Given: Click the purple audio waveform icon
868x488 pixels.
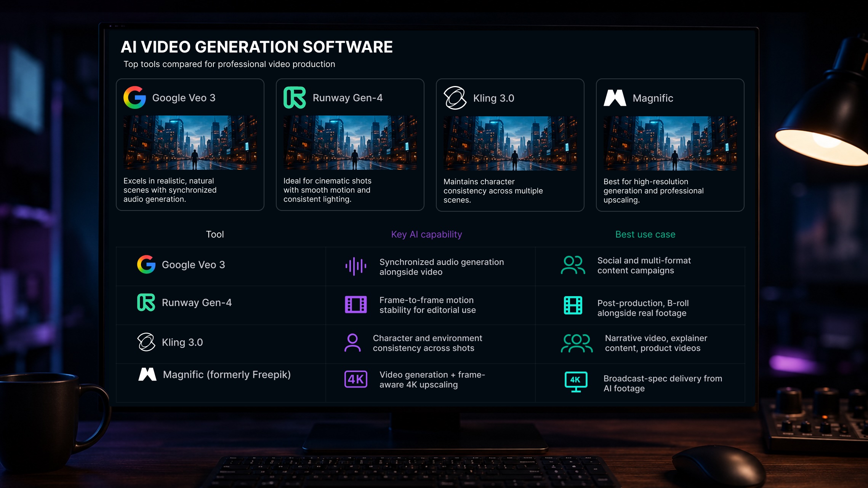Looking at the screenshot, I should (x=356, y=266).
